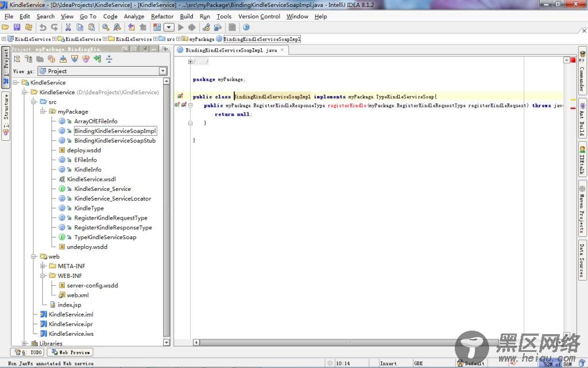This screenshot has height=368, width=588.
Task: Click the Find magnifier icon
Action: (106, 28)
